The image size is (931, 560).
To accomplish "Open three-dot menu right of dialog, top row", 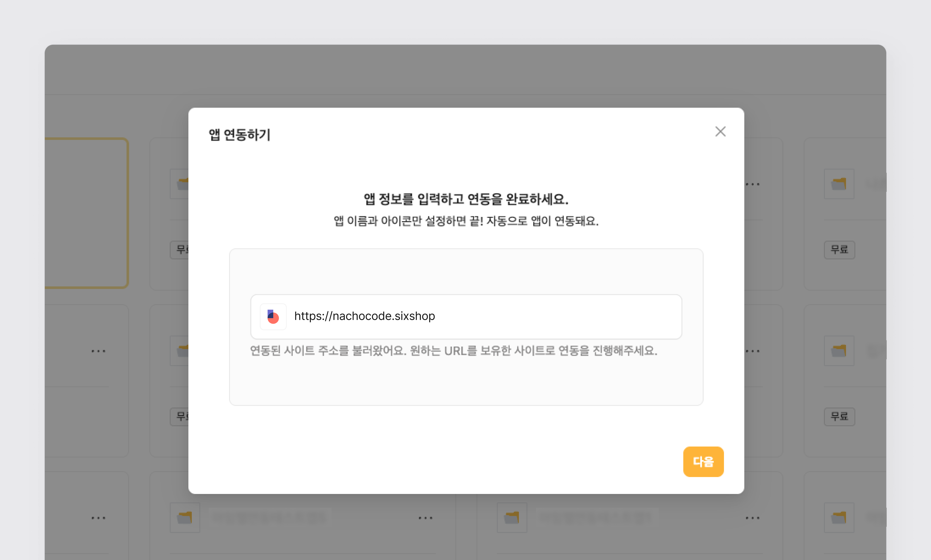I will (752, 184).
